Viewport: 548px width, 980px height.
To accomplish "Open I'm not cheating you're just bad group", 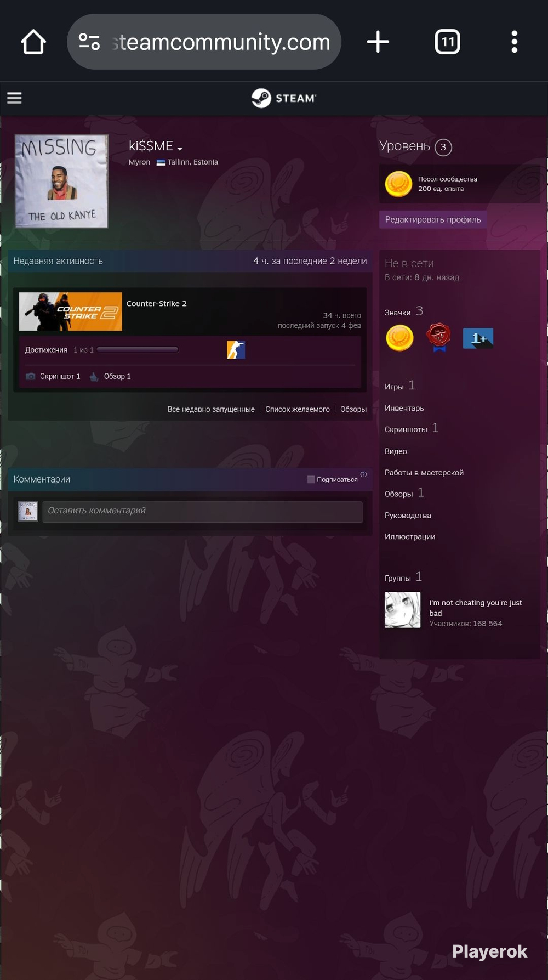I will [476, 608].
